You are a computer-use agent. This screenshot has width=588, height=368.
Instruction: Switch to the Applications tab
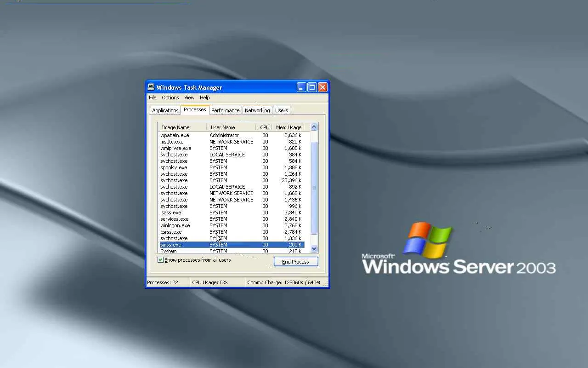(x=165, y=110)
